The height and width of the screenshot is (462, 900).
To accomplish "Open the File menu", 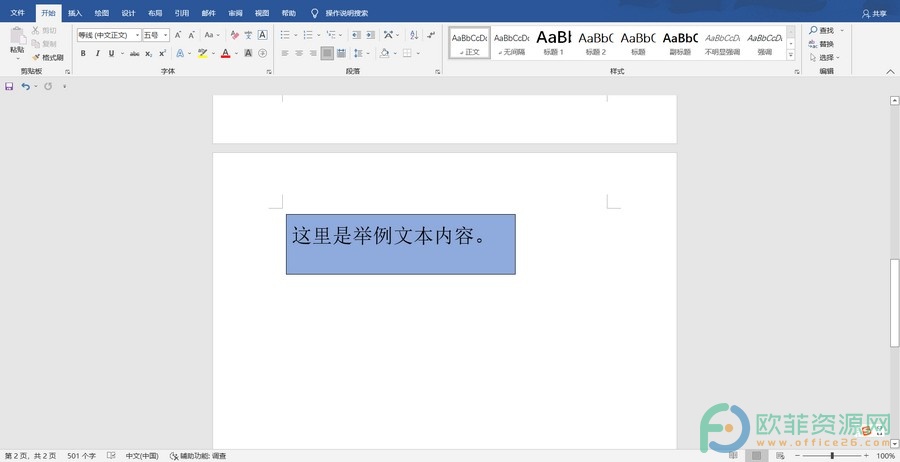I will tap(18, 13).
